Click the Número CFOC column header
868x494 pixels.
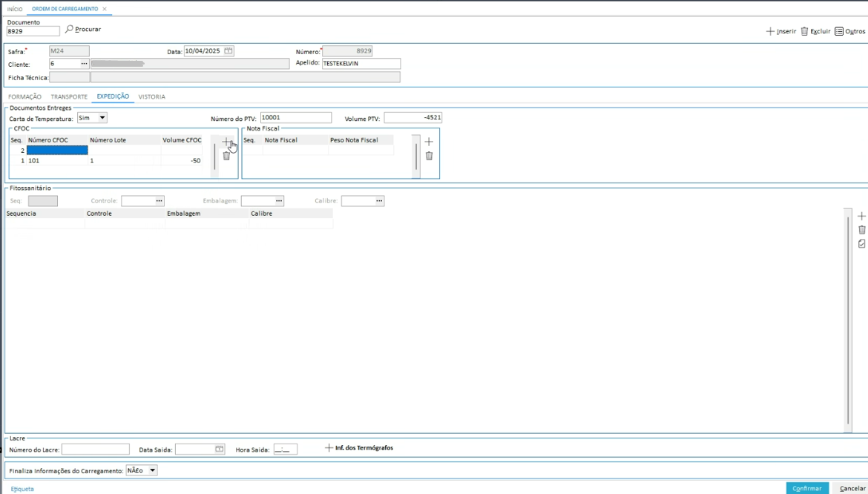(x=57, y=140)
